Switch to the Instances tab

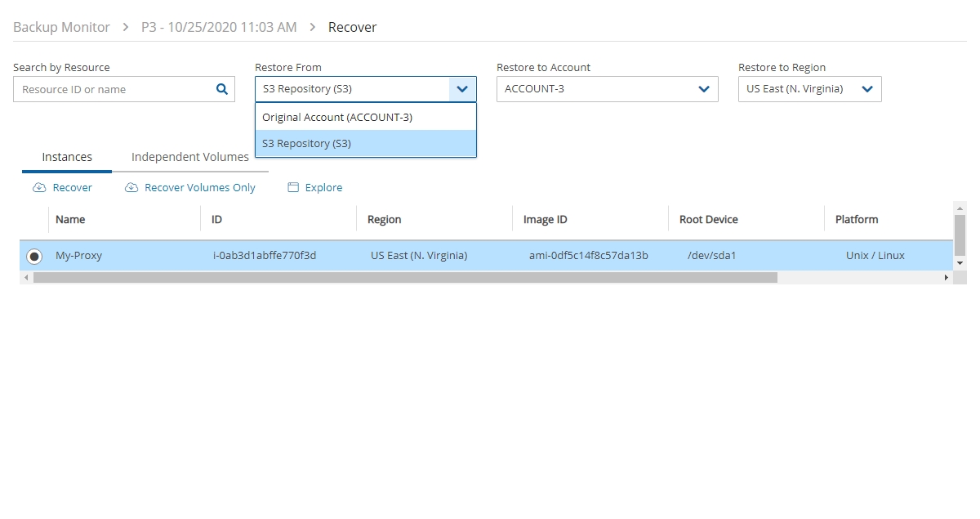pos(67,157)
